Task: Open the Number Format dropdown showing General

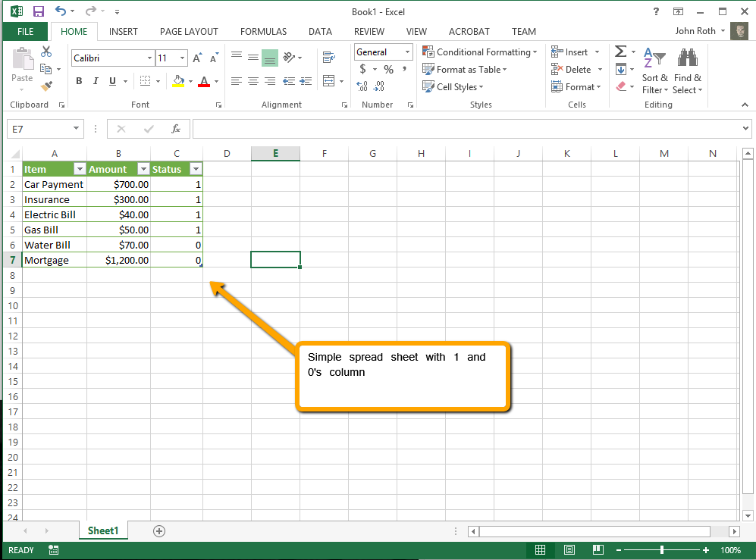Action: [383, 52]
